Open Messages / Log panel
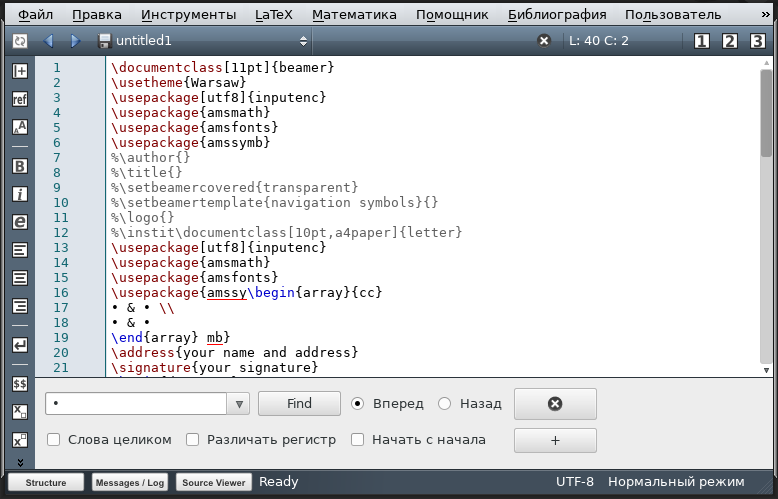778x499 pixels. (130, 483)
